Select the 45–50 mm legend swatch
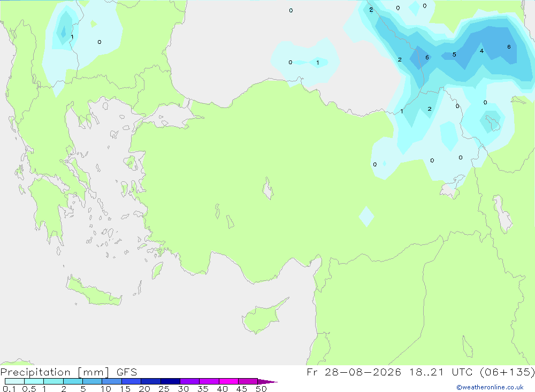Image resolution: width=535 pixels, height=392 pixels. pos(248,381)
